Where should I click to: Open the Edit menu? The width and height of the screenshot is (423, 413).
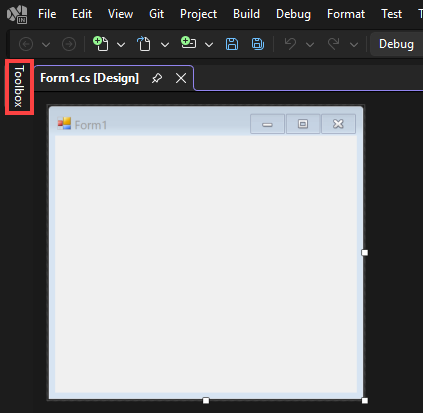pyautogui.click(x=82, y=14)
